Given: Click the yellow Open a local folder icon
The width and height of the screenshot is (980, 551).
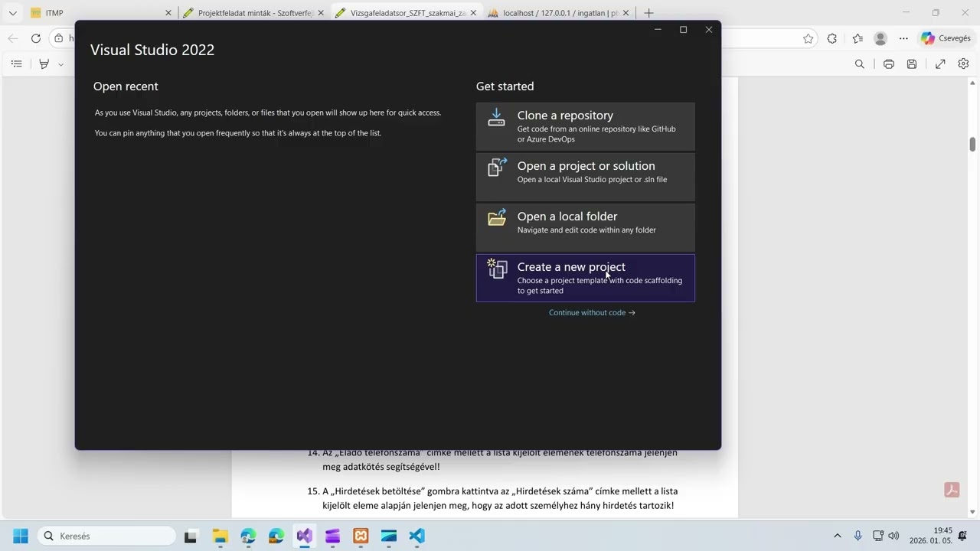Looking at the screenshot, I should 497,217.
